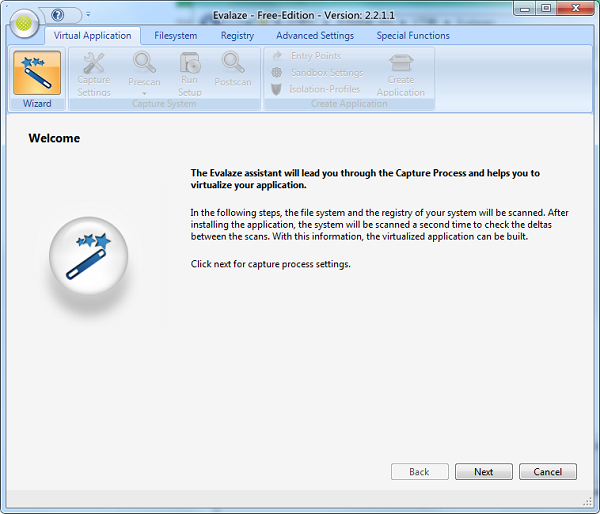Expand the Prescan dropdown arrow
The height and width of the screenshot is (514, 600).
click(x=144, y=93)
